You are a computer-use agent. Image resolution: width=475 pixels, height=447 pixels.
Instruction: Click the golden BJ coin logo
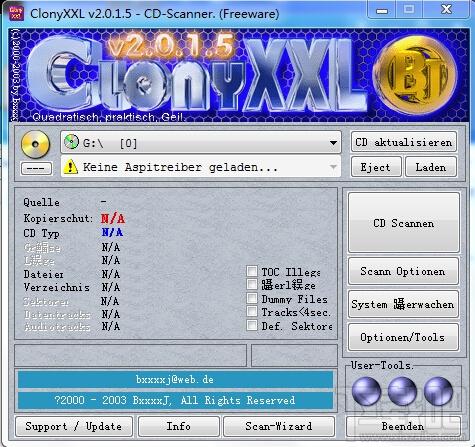point(414,76)
